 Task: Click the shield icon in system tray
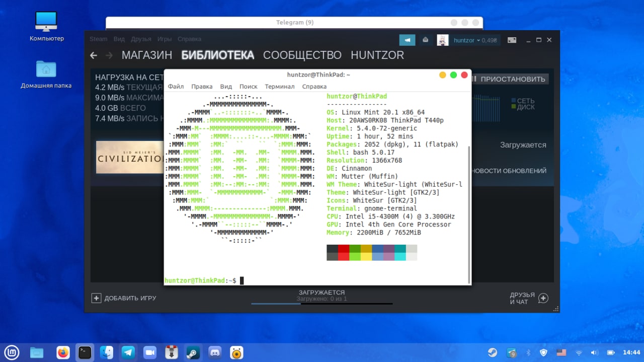[544, 352]
